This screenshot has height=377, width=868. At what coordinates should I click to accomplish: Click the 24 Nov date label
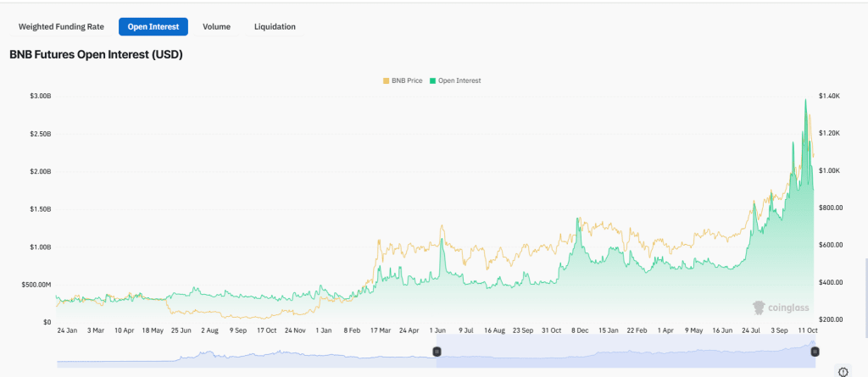pos(295,330)
